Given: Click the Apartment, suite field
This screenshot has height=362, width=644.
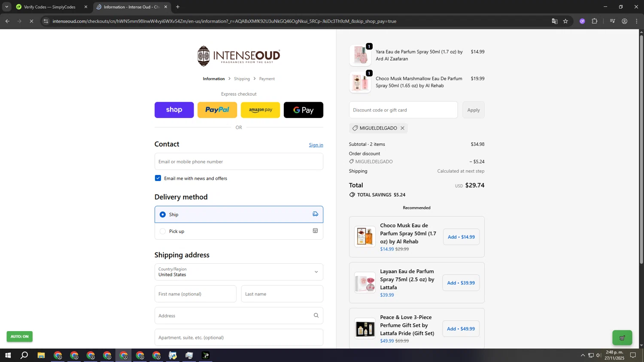Looking at the screenshot, I should (x=239, y=338).
